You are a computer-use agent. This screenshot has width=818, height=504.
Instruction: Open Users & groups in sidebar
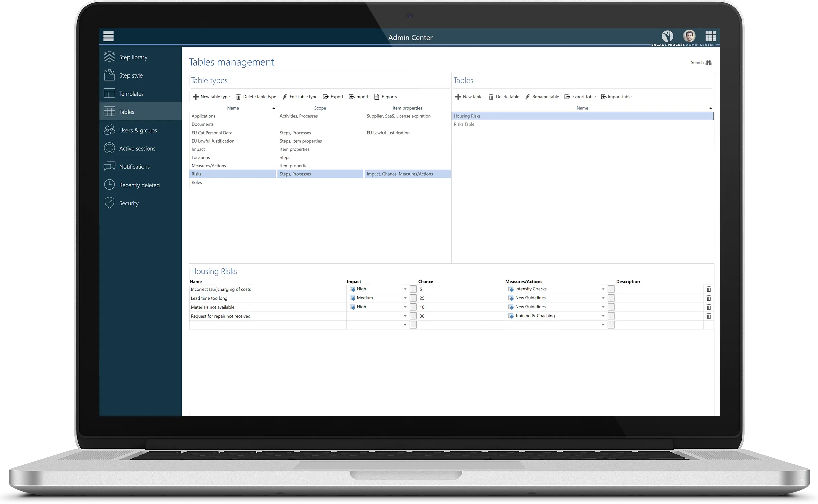(138, 130)
